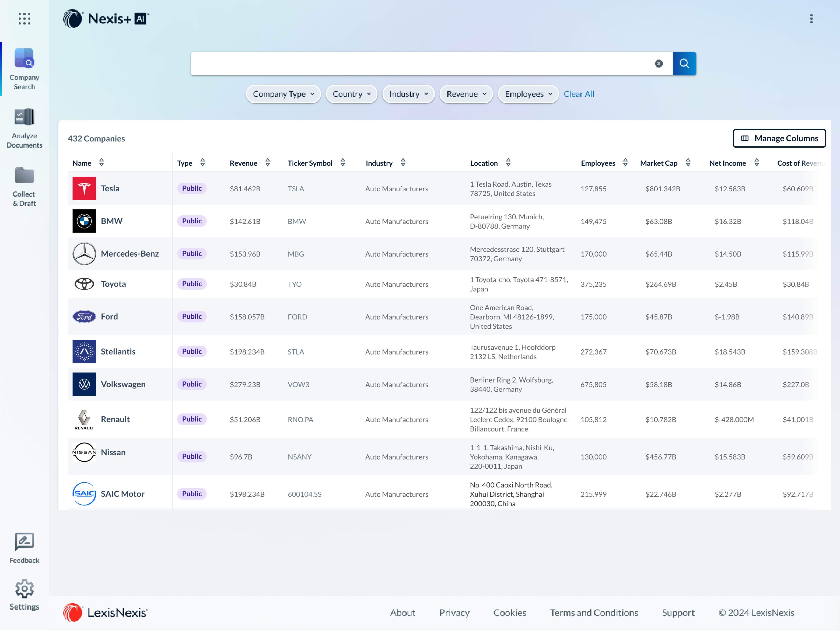The image size is (840, 630).
Task: Expand the Company Type filter dropdown
Action: click(283, 94)
